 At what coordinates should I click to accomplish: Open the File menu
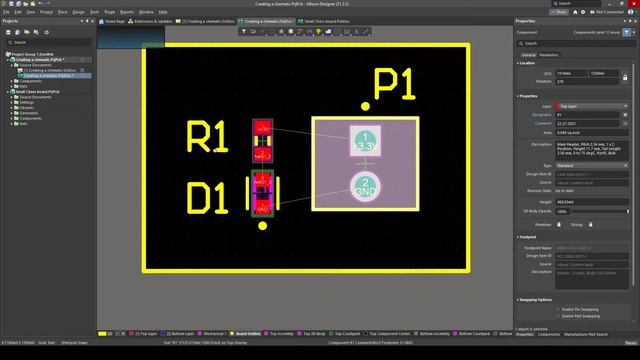(6, 12)
